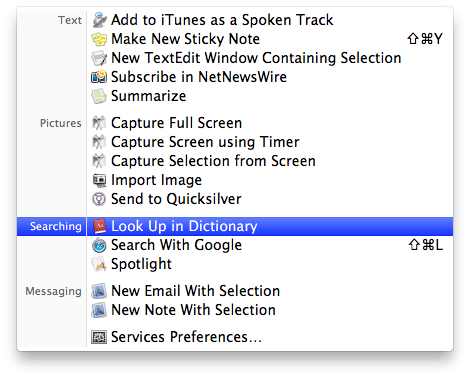The width and height of the screenshot is (470, 378).
Task: Click the Safari compass icon beside Search With Google
Action: (99, 245)
